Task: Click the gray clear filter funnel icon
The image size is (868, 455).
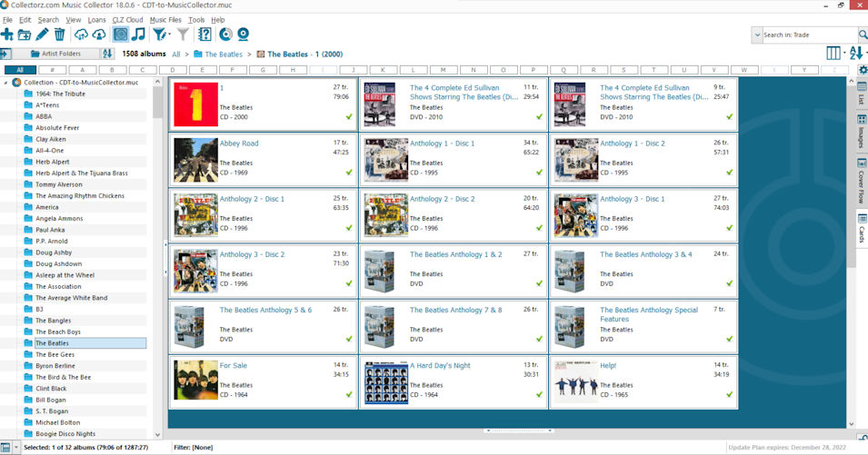Action: click(x=184, y=35)
